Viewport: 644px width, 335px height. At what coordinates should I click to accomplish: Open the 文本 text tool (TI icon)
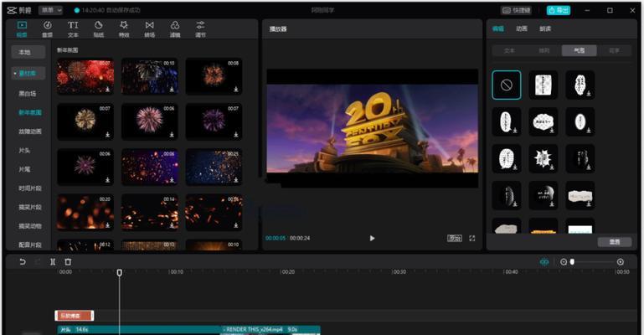pyautogui.click(x=73, y=28)
